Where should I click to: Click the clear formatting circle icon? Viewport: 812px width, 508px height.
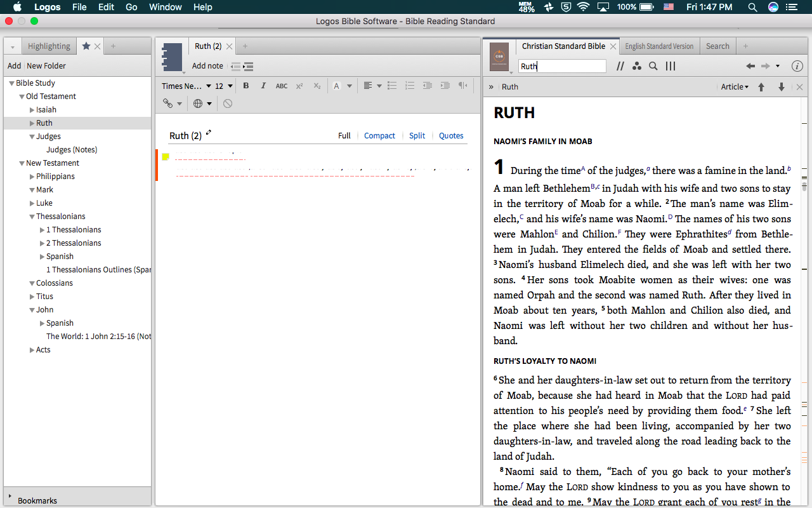[x=228, y=104]
